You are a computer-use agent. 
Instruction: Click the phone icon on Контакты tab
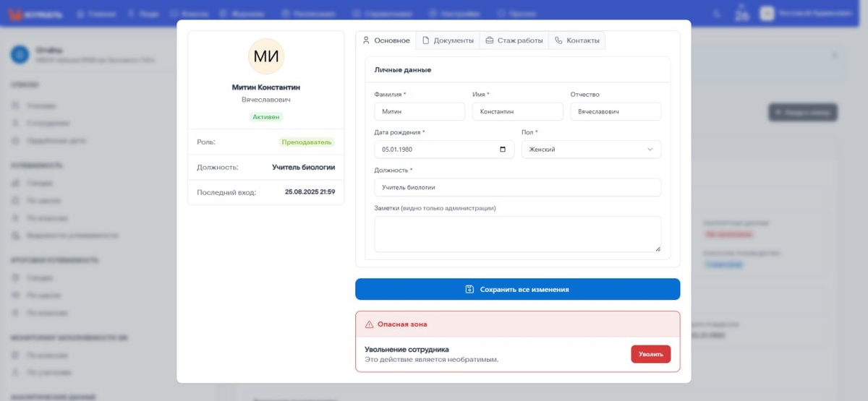click(558, 40)
